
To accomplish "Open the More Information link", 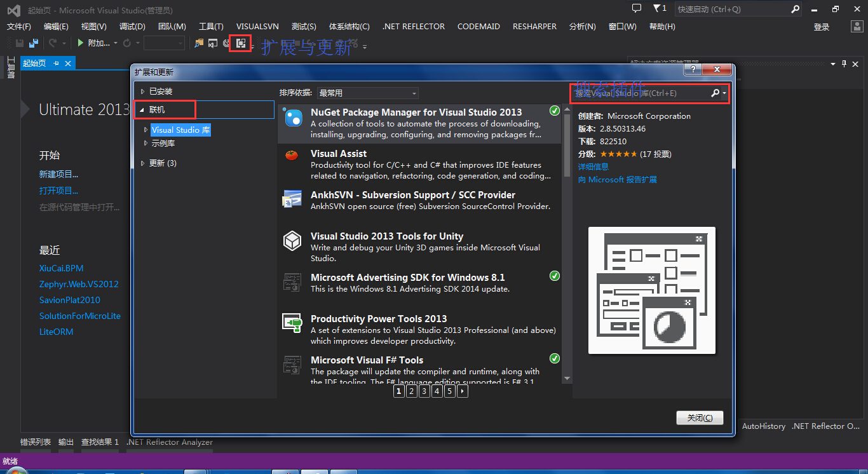I will (x=593, y=167).
